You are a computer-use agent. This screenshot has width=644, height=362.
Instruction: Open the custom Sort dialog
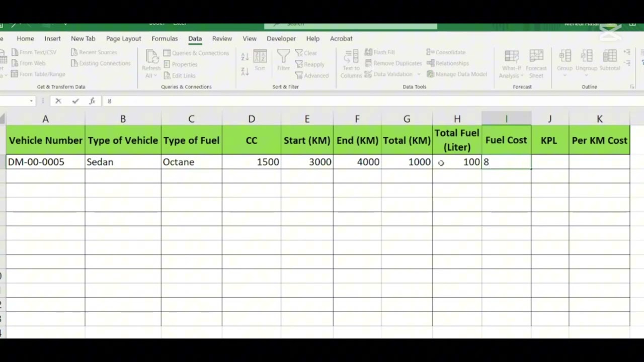coord(260,60)
